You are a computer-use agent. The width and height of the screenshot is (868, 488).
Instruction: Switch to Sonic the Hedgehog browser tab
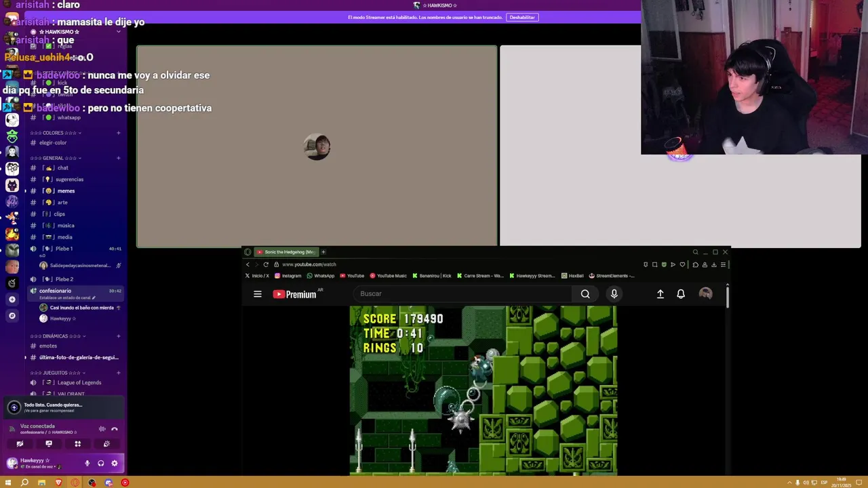pyautogui.click(x=285, y=252)
